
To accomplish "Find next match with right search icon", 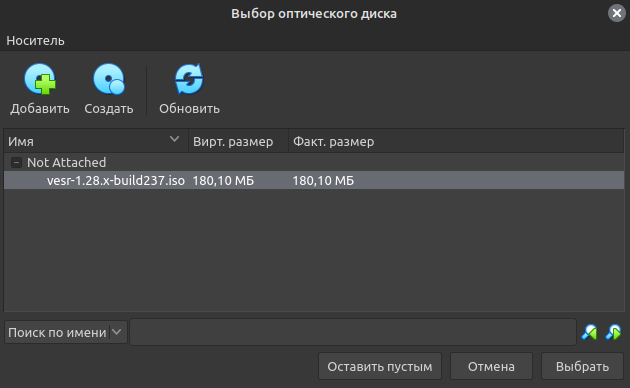I will (613, 332).
